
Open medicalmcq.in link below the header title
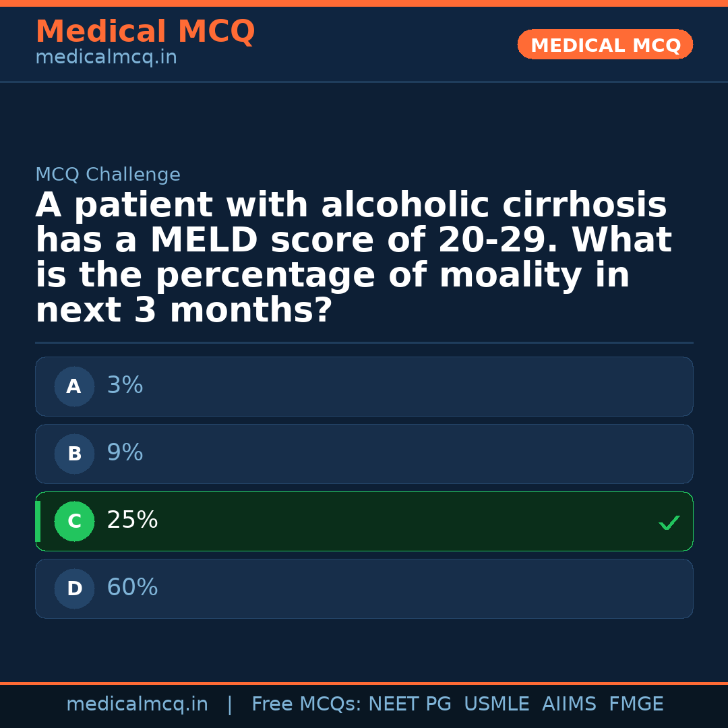106,58
